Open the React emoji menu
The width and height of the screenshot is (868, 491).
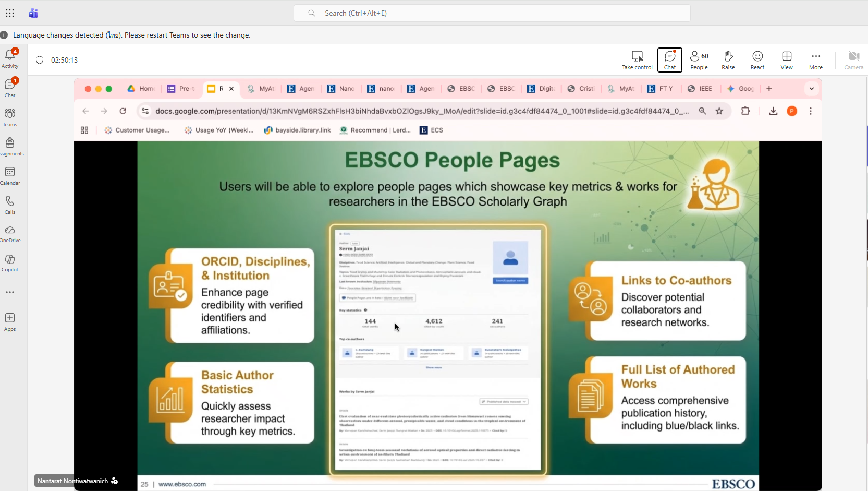point(757,59)
